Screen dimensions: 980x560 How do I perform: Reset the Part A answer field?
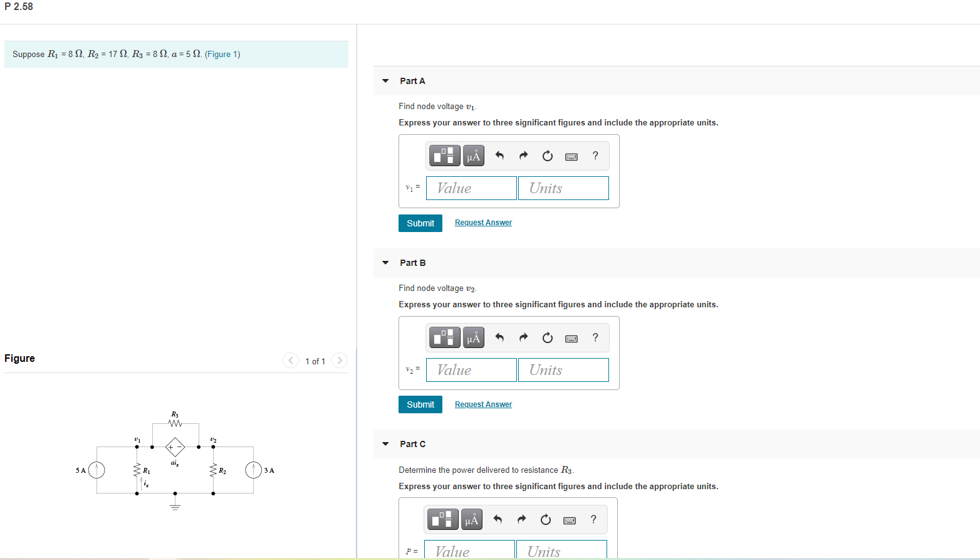[x=548, y=156]
